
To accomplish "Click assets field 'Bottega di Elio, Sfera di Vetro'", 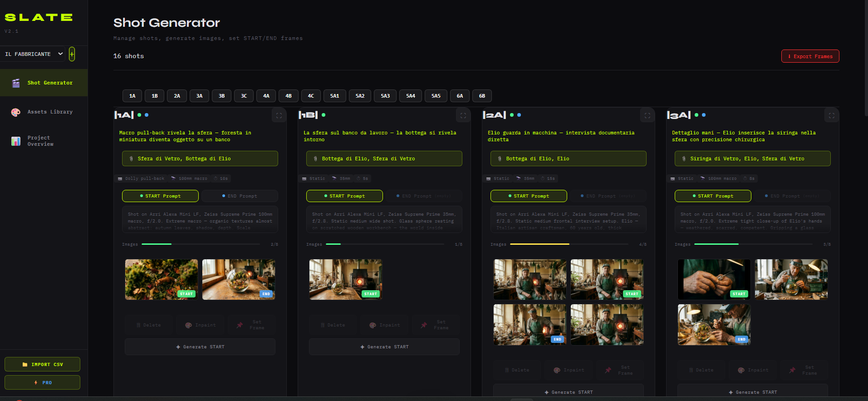I will [x=384, y=158].
